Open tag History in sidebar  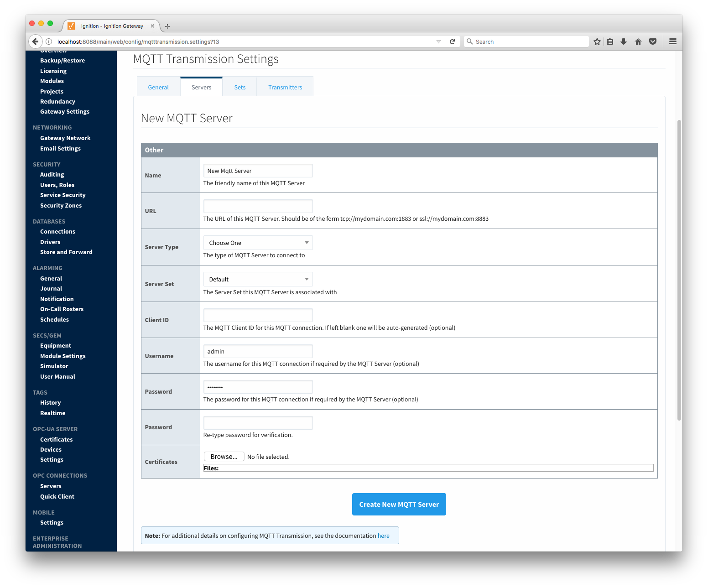click(50, 402)
